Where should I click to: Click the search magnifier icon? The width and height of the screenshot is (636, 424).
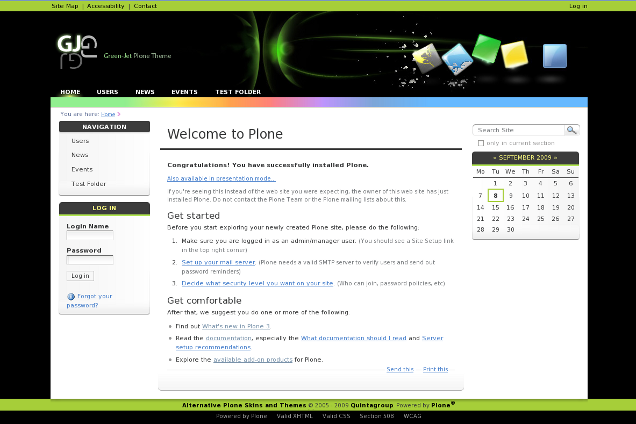pyautogui.click(x=572, y=130)
